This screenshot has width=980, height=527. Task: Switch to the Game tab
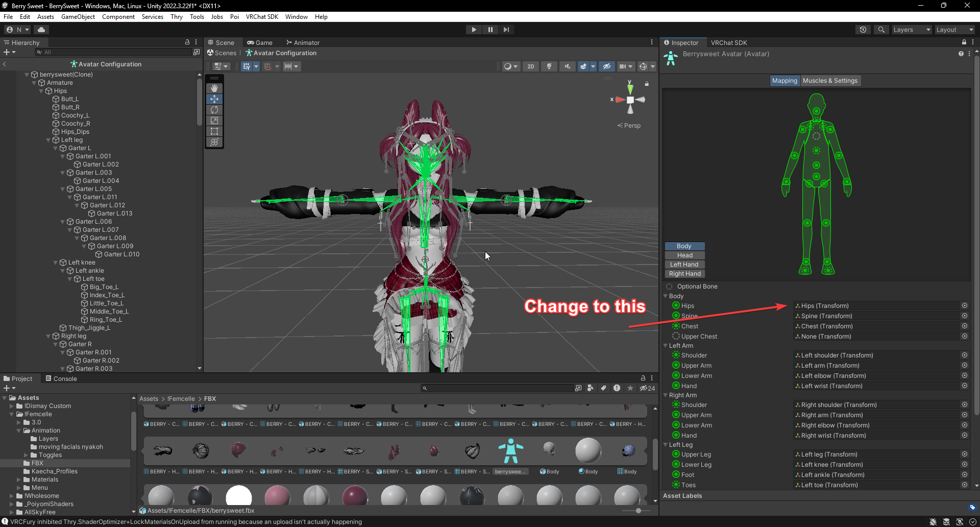pos(259,42)
